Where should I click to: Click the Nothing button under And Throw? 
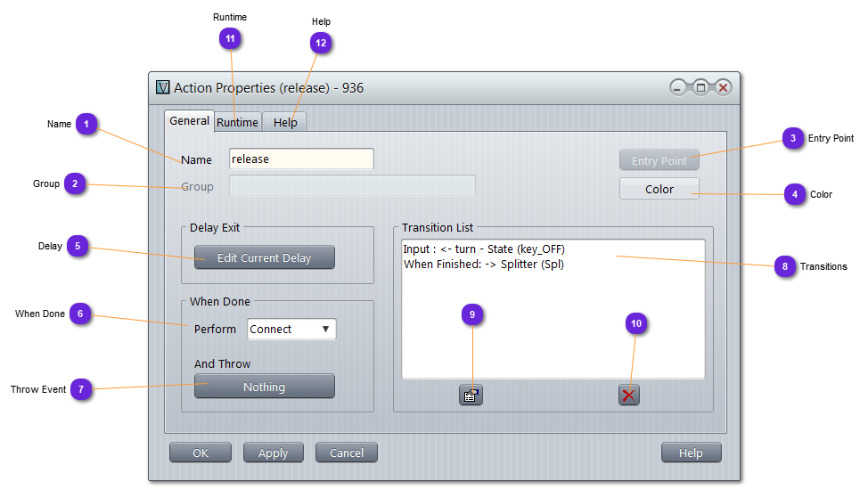(265, 387)
